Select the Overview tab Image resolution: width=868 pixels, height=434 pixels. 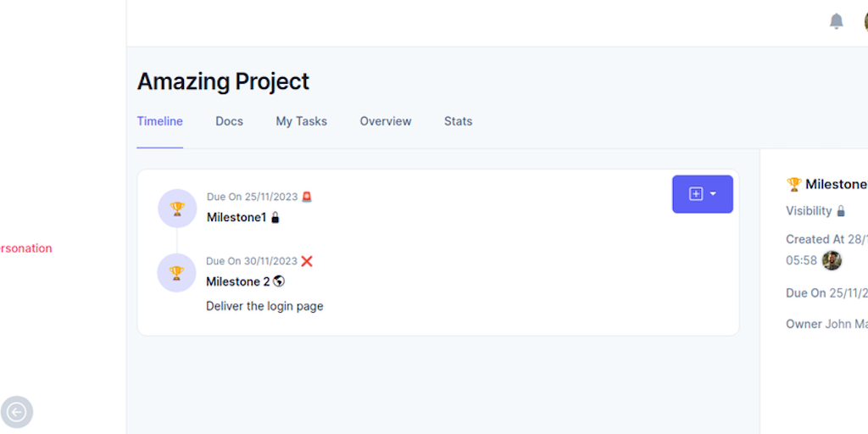[386, 121]
